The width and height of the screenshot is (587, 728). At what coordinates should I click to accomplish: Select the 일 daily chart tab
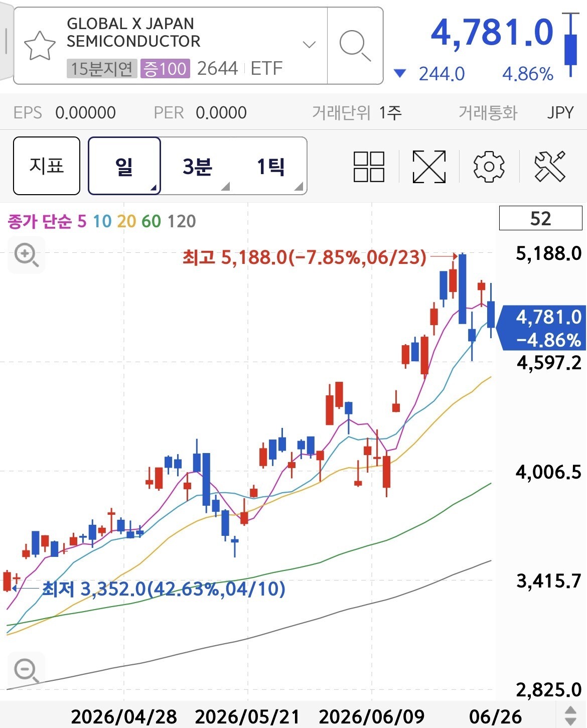point(124,166)
